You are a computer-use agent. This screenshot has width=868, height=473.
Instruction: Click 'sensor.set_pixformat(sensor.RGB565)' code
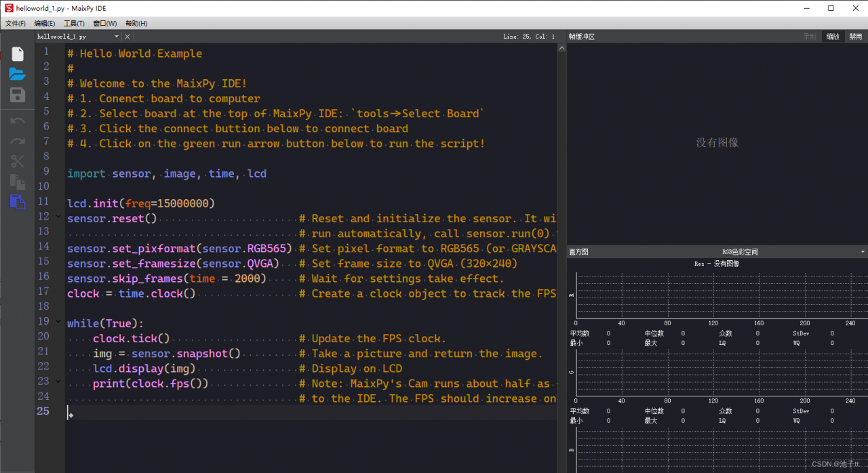coord(180,248)
